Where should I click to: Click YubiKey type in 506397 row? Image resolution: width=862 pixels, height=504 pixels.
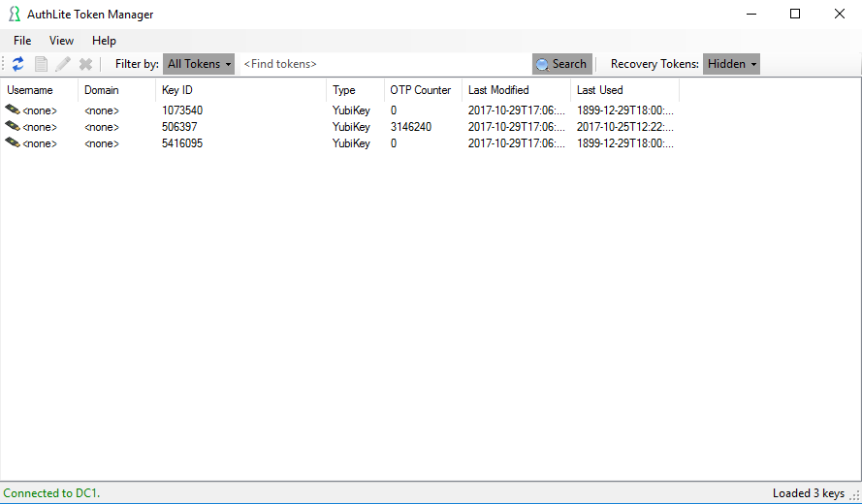351,127
